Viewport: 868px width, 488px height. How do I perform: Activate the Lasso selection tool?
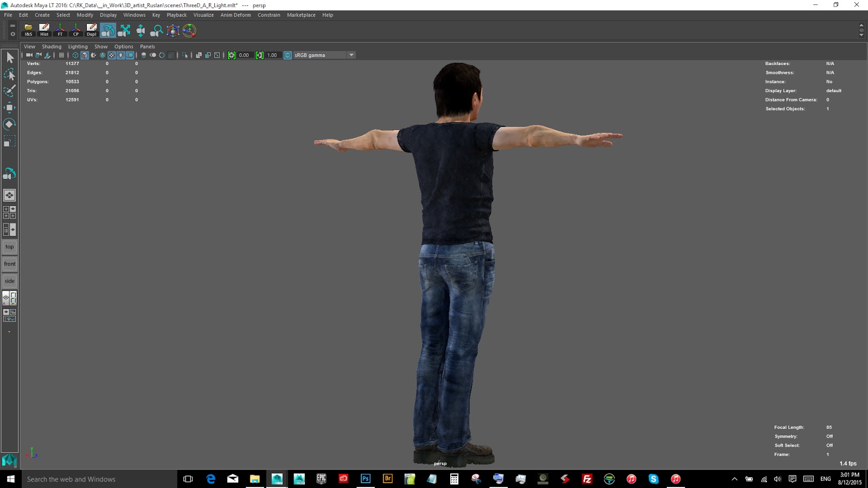click(x=10, y=74)
